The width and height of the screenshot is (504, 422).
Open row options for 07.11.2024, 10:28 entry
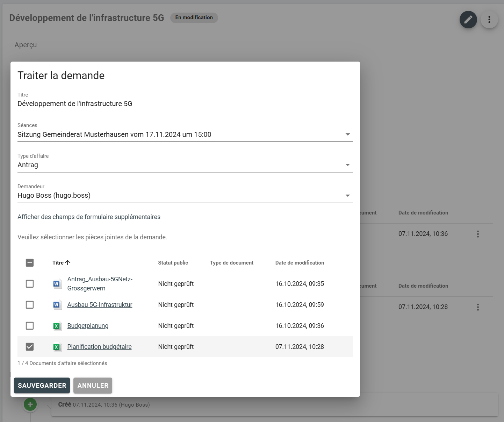click(x=478, y=307)
